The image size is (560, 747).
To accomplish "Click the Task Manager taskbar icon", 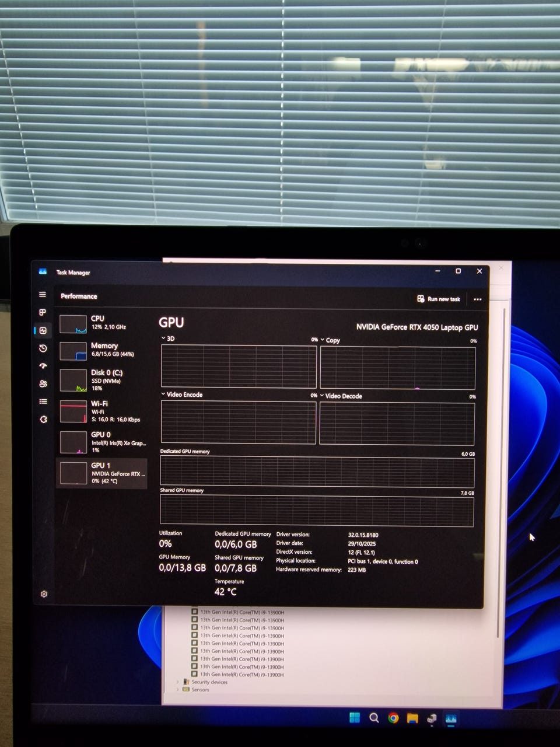I will 450,718.
